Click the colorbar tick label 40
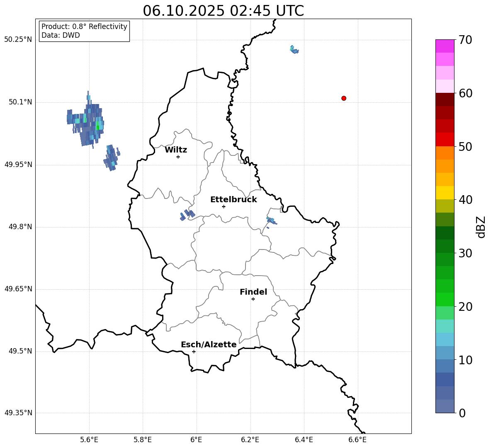Image resolution: width=491 pixels, height=448 pixels. tap(465, 200)
